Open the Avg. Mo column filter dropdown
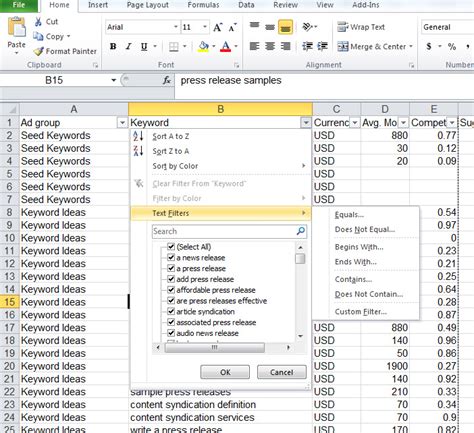The image size is (474, 433). coord(403,123)
